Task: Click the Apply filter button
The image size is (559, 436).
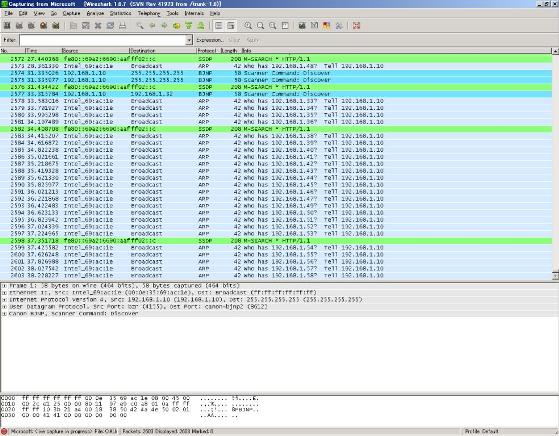Action: 253,40
